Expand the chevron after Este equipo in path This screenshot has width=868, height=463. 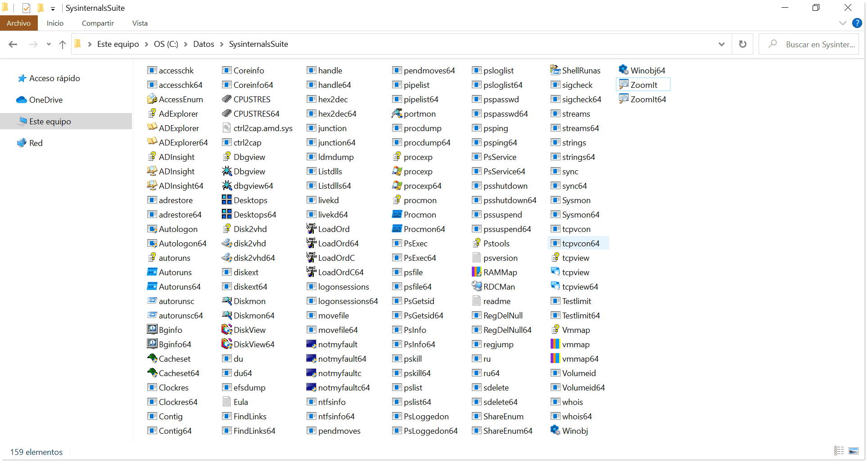pyautogui.click(x=146, y=44)
